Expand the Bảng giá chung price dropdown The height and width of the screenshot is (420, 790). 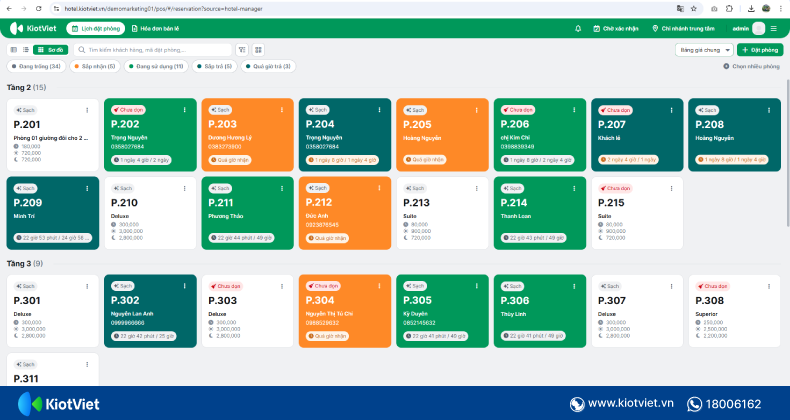click(704, 50)
